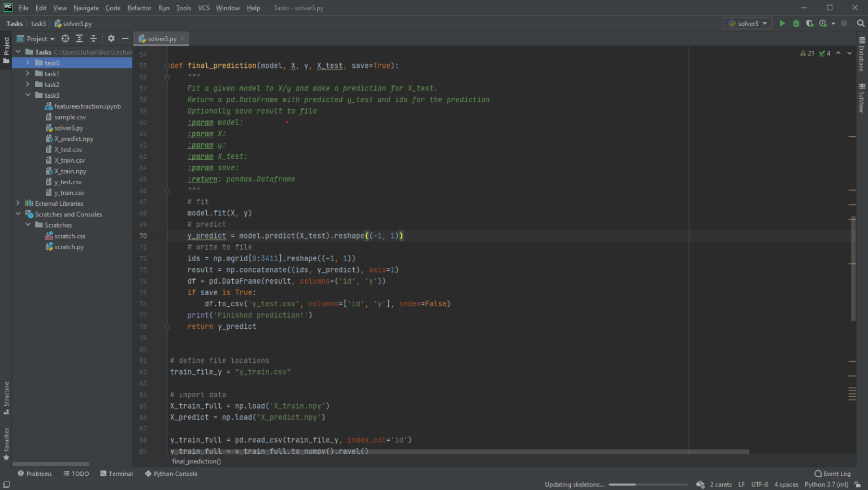Open the VCS menu
This screenshot has width=868, height=490.
point(203,8)
